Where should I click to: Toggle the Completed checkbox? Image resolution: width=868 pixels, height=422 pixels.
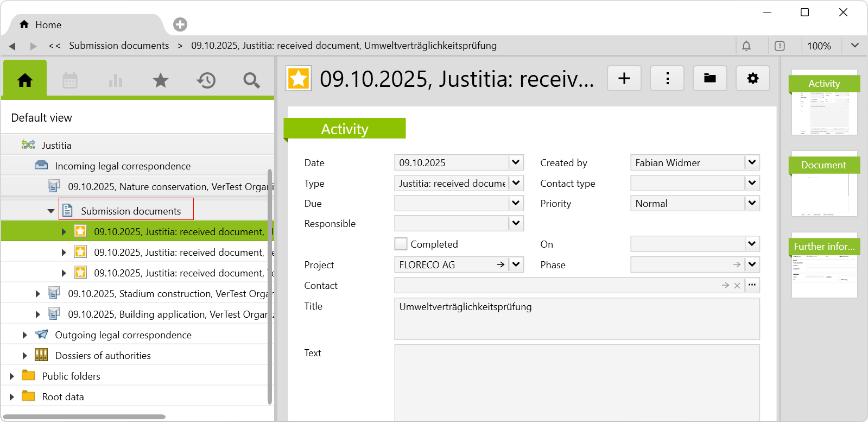click(x=401, y=244)
